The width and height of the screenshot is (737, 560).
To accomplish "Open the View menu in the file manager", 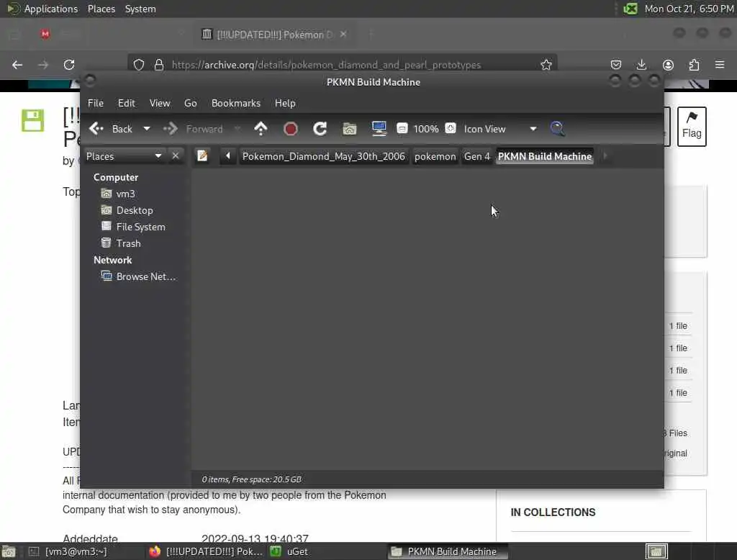I will [160, 103].
